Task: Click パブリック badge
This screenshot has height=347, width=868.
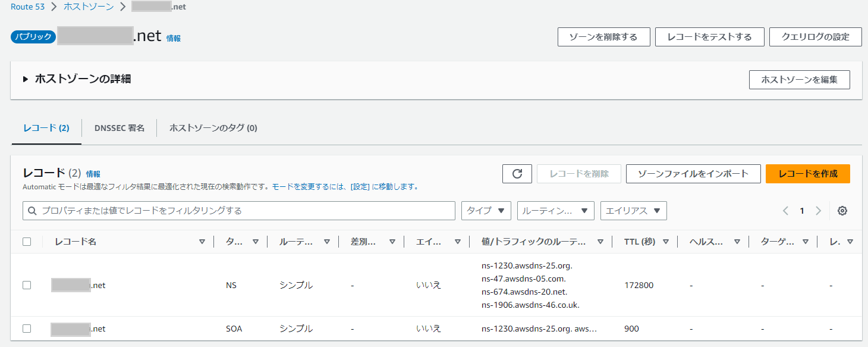Action: coord(33,37)
